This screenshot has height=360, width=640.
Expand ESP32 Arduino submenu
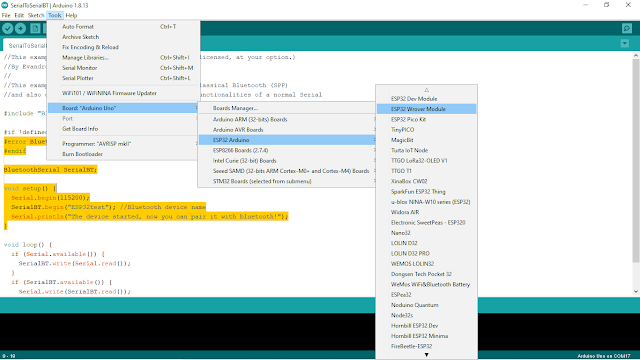[x=287, y=140]
